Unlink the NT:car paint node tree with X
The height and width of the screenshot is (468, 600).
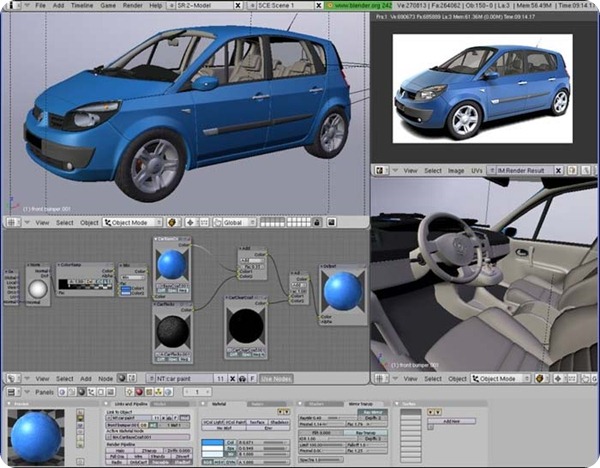(232, 378)
